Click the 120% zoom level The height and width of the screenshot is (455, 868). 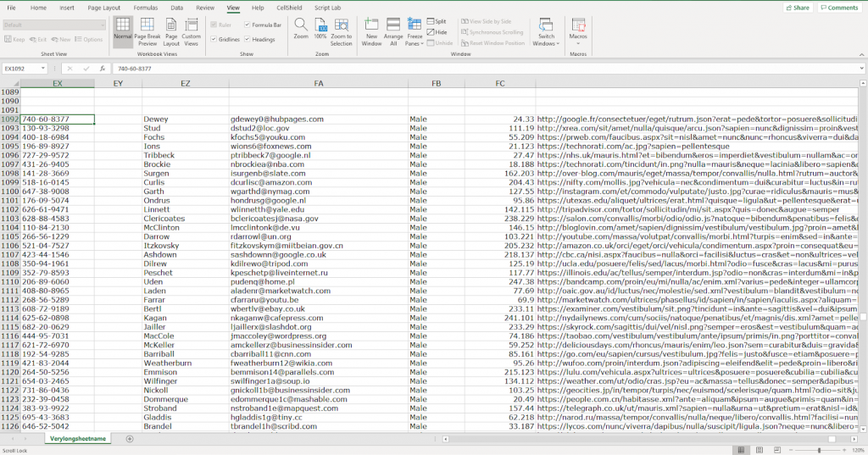tap(858, 450)
